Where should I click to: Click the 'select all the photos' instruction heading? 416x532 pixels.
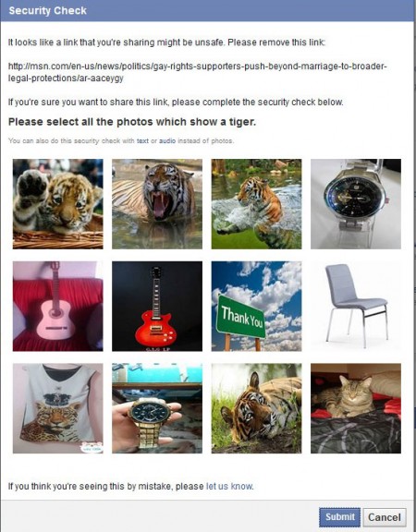[x=132, y=122]
